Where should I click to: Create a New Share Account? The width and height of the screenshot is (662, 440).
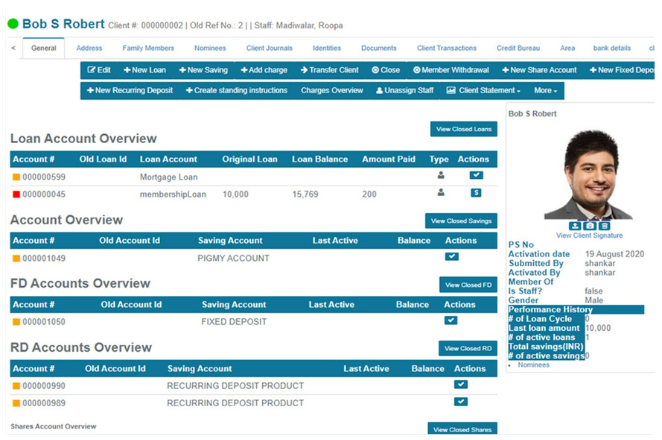[539, 70]
